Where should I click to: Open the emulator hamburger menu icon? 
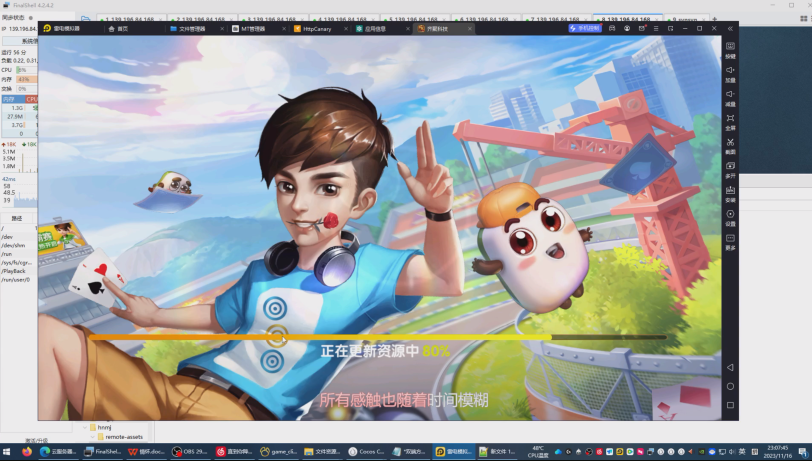tap(656, 28)
